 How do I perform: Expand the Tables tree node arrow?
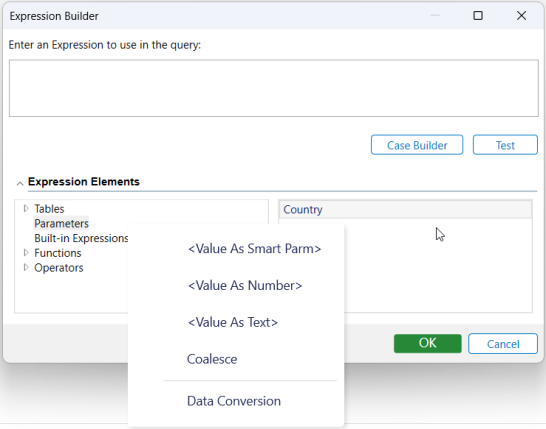[26, 208]
